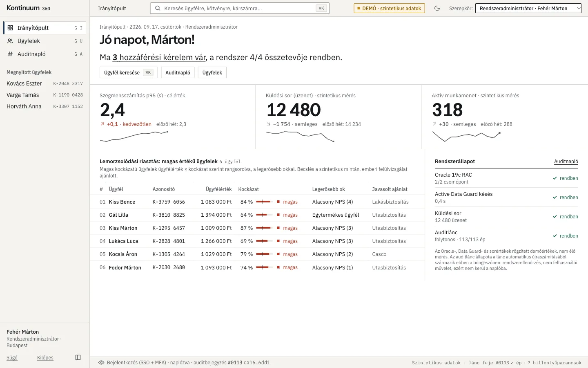
Task: Open Auditnapló link in Rendszerállapot panel
Action: coord(566,162)
